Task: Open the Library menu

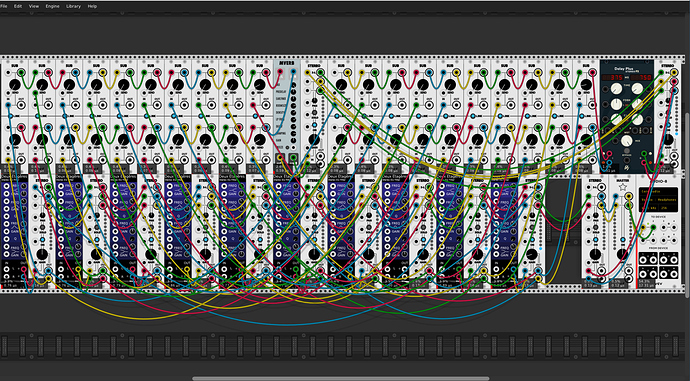Action: 73,6
